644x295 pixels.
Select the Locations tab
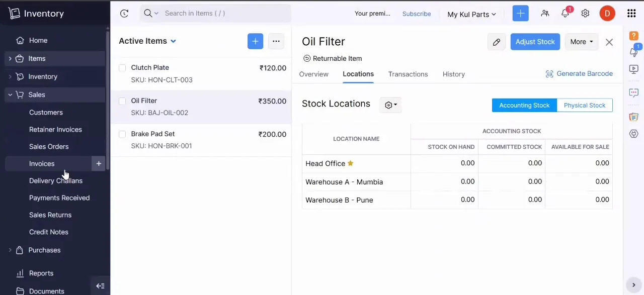tap(358, 74)
